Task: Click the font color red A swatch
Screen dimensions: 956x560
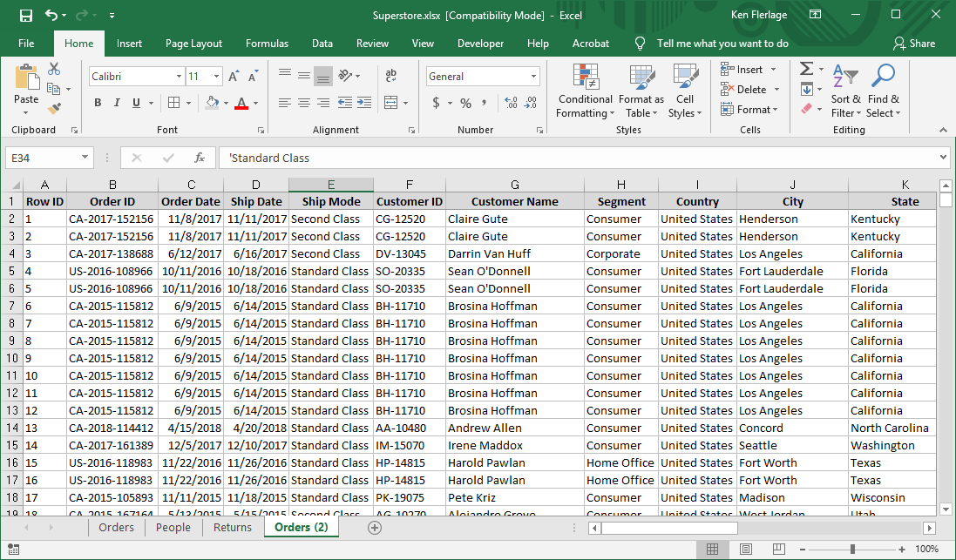Action: tap(241, 103)
